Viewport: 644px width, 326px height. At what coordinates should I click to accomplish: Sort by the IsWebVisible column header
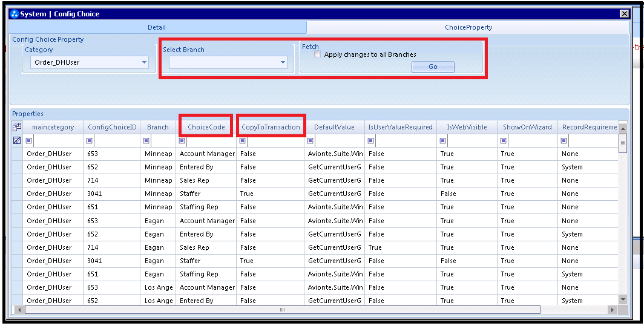point(467,127)
